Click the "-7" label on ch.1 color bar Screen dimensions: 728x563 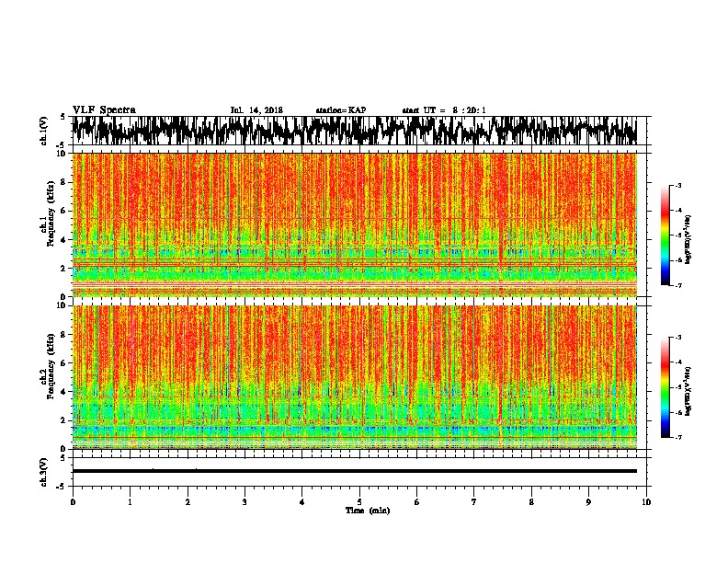677,285
